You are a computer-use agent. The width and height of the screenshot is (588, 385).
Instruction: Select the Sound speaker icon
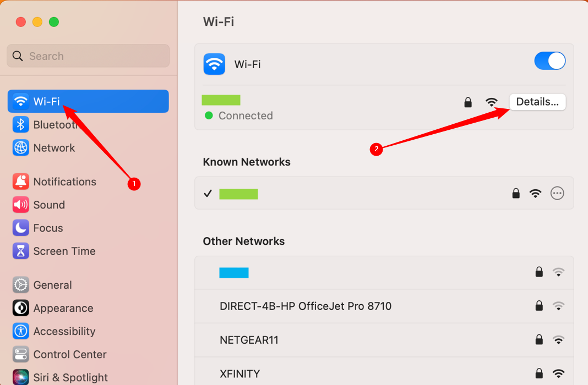pos(20,205)
